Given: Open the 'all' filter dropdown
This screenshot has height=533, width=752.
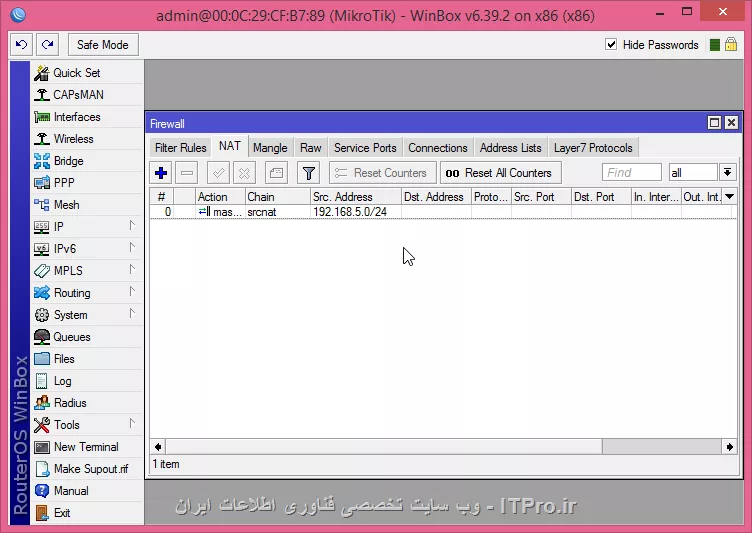Looking at the screenshot, I should point(727,173).
